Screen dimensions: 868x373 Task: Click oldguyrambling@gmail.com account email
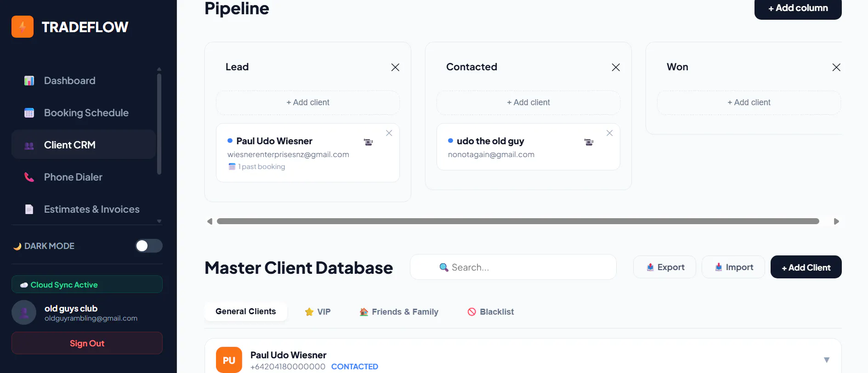coord(91,318)
